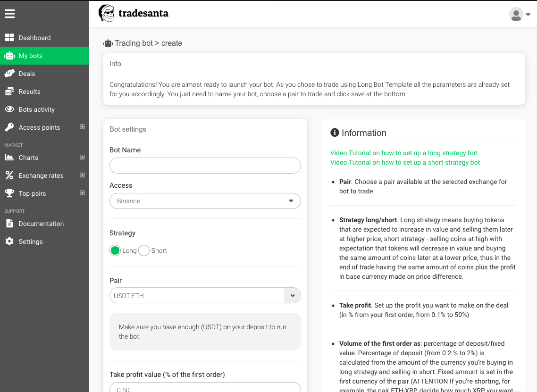The image size is (537, 392).
Task: Open Documentation from the sidebar
Action: point(41,224)
